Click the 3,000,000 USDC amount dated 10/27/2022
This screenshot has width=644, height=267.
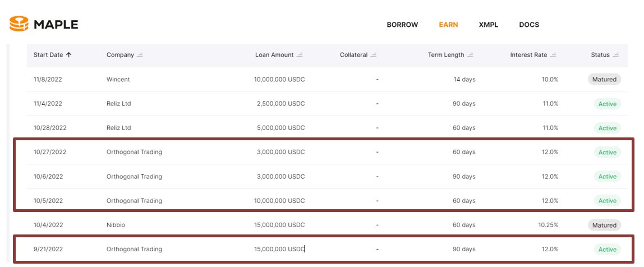click(x=281, y=152)
